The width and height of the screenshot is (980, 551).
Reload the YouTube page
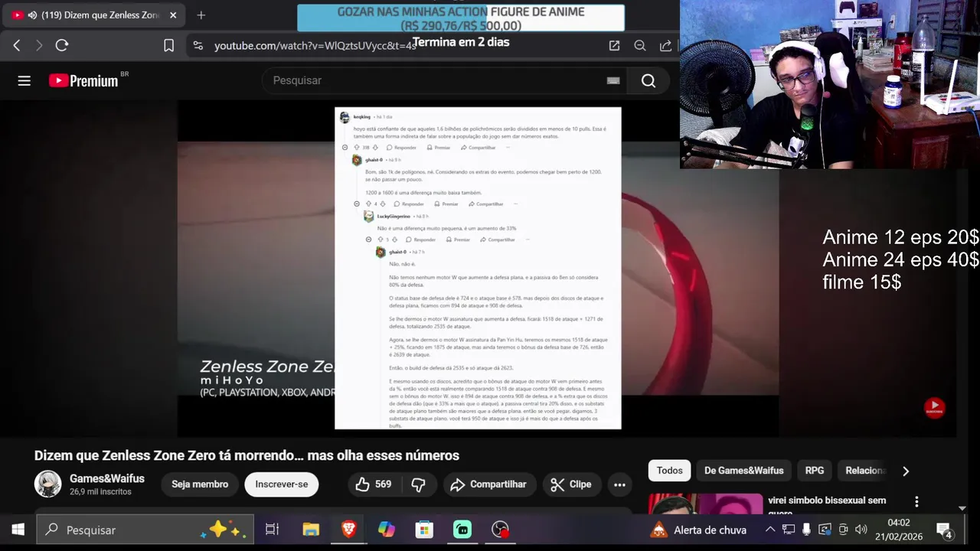pos(62,46)
